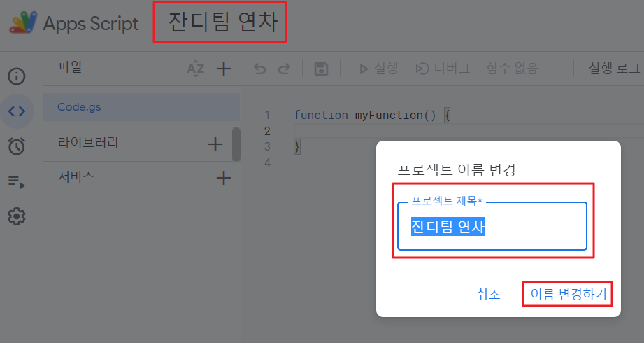The image size is (644, 343).
Task: Open the 함수 없음 function dropdown
Action: [513, 69]
